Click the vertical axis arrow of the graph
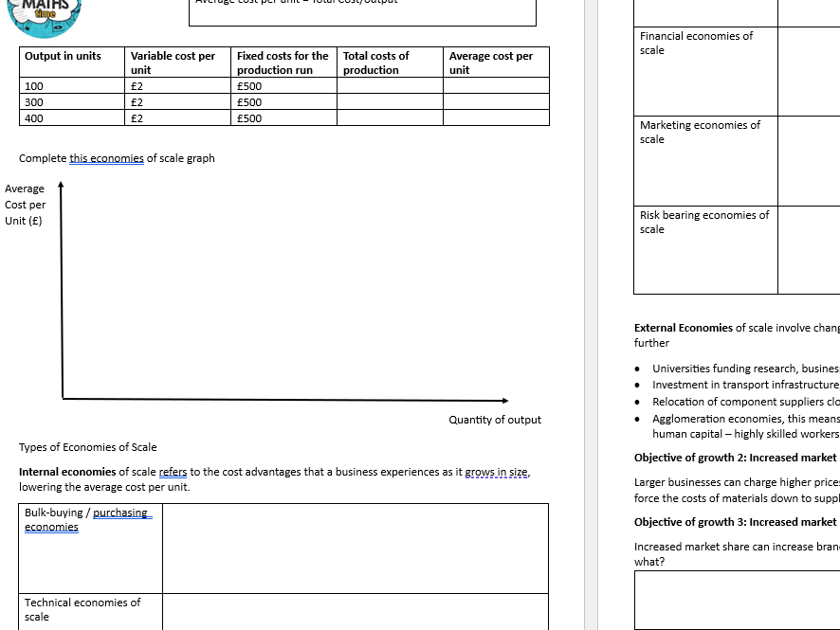The image size is (840, 630). click(x=61, y=289)
